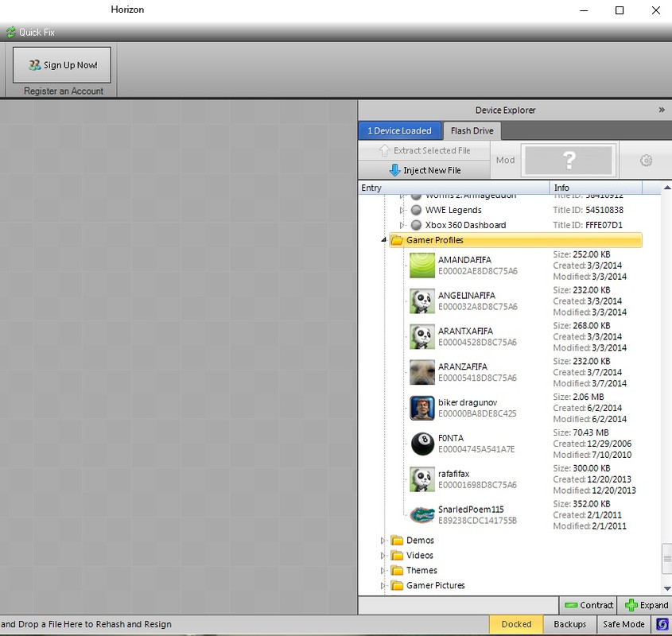Image resolution: width=672 pixels, height=636 pixels.
Task: Click Extract Selected File
Action: point(425,150)
